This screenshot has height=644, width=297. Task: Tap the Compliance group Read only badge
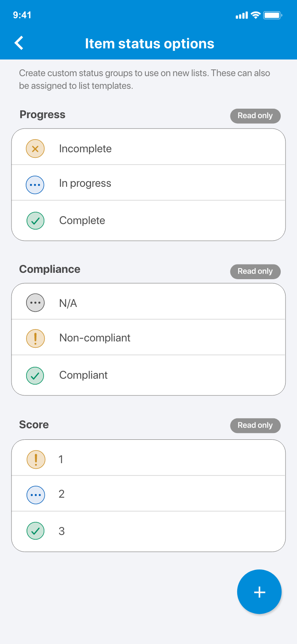tap(255, 272)
